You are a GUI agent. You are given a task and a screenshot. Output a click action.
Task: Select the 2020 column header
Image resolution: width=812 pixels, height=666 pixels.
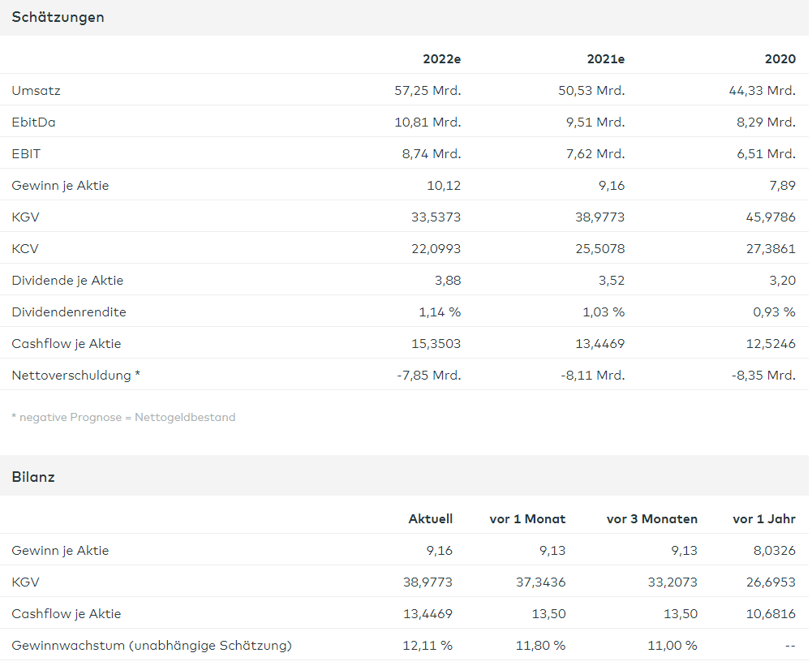click(x=780, y=59)
